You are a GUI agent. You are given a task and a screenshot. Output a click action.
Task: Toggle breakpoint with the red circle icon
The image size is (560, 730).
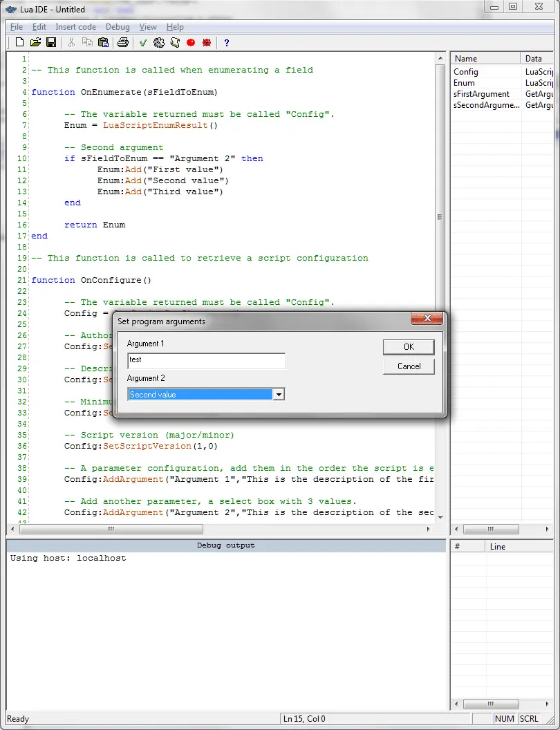[x=190, y=42]
